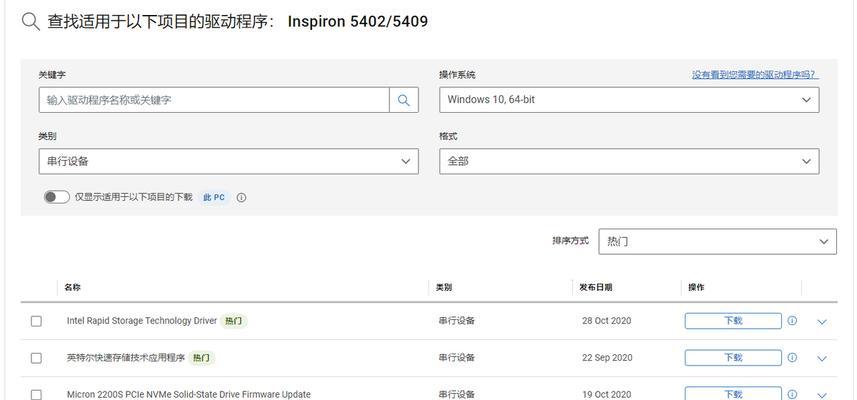Image resolution: width=857 pixels, height=400 pixels.
Task: Open the 格式 全部 dropdown
Action: (629, 162)
